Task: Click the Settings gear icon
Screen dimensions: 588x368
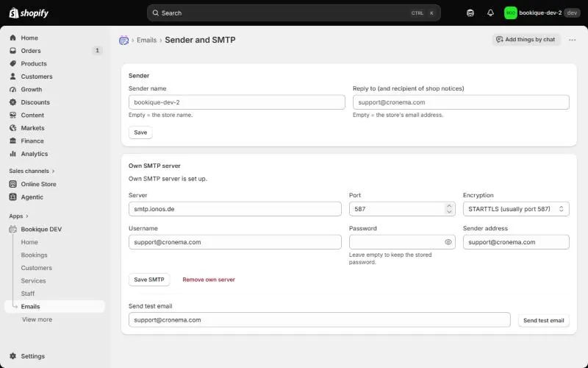Action: 12,356
